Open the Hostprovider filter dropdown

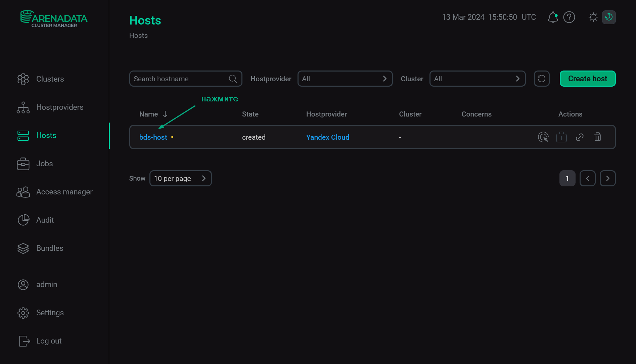(x=345, y=79)
